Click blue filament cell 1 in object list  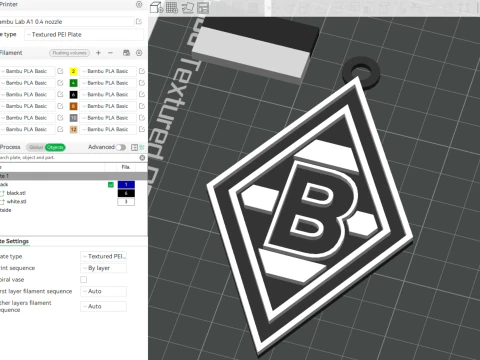coord(126,185)
